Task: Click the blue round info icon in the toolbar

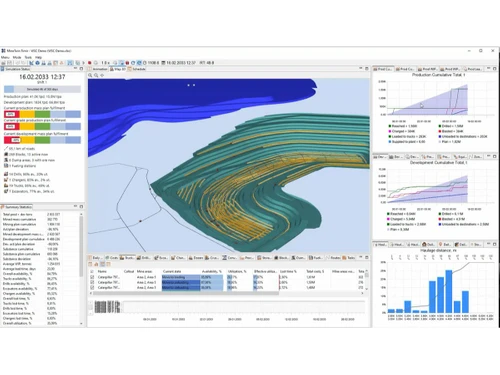Action: pos(37,63)
